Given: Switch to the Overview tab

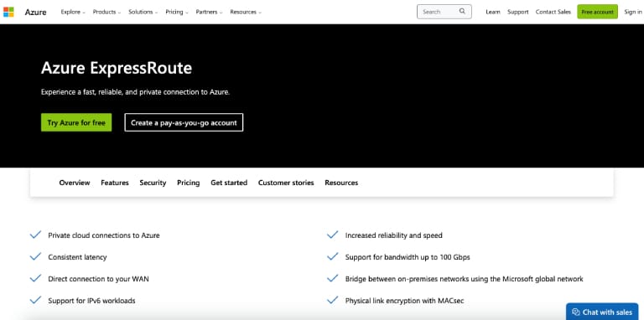Looking at the screenshot, I should 75,183.
